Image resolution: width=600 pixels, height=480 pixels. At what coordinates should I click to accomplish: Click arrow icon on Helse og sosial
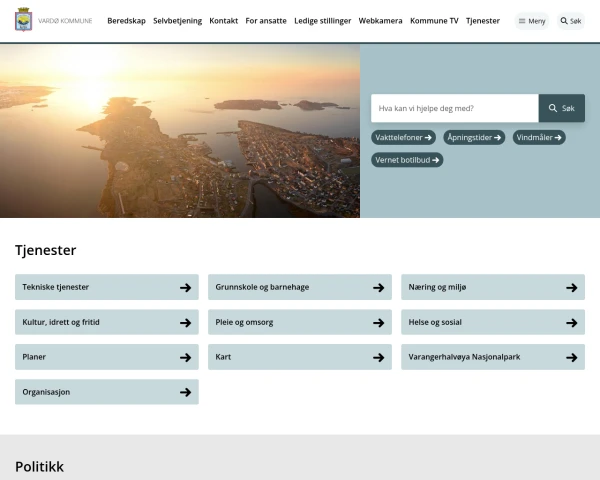point(571,323)
